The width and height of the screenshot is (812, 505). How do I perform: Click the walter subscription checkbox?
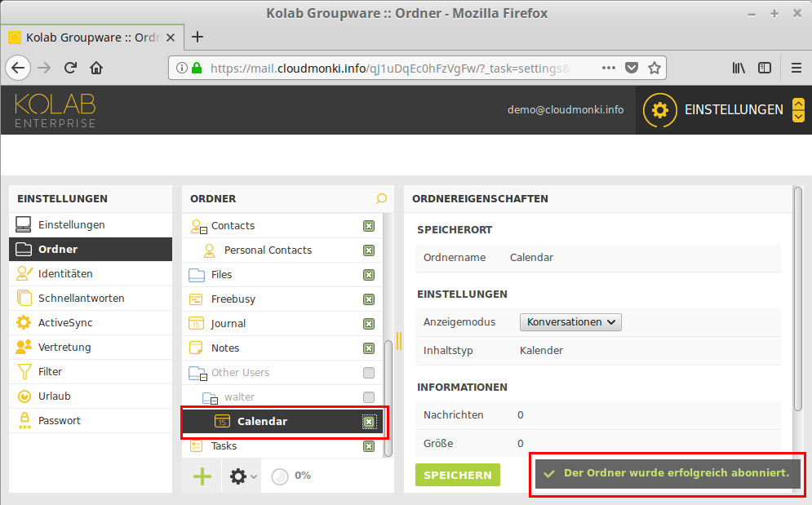(369, 397)
